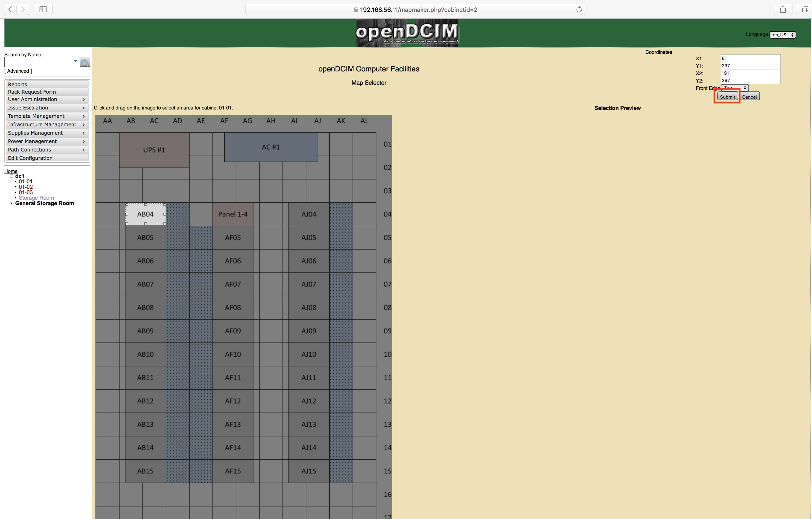Click the Y1 coordinate field
This screenshot has width=812, height=519.
(750, 66)
